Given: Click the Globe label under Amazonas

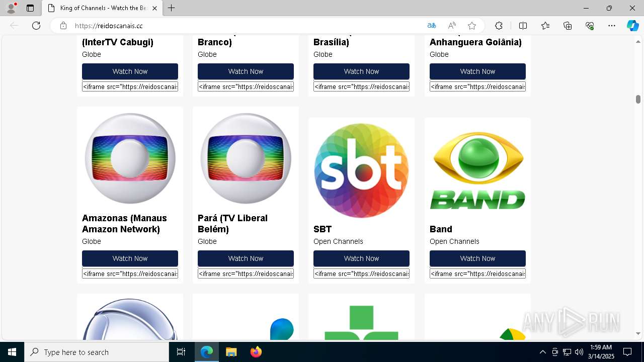Looking at the screenshot, I should [x=92, y=241].
